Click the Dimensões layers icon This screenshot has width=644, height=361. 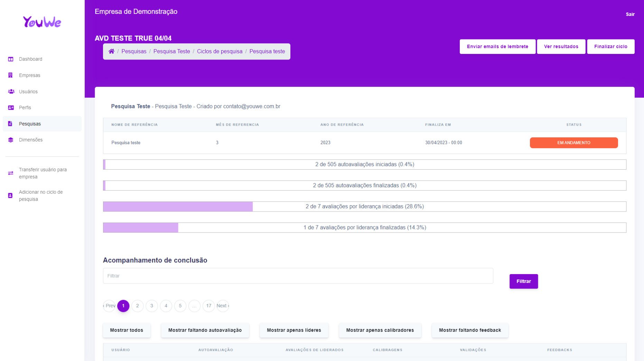(x=11, y=140)
